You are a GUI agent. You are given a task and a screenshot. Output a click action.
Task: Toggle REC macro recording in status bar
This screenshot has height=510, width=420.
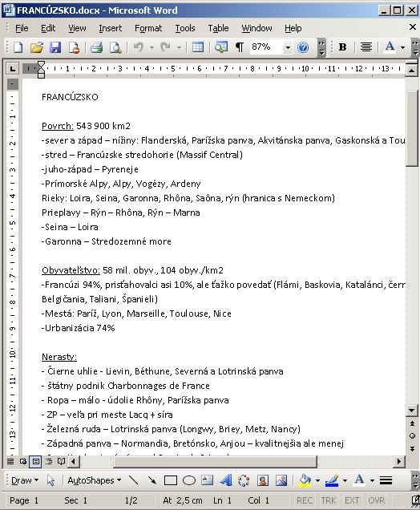[x=305, y=500]
